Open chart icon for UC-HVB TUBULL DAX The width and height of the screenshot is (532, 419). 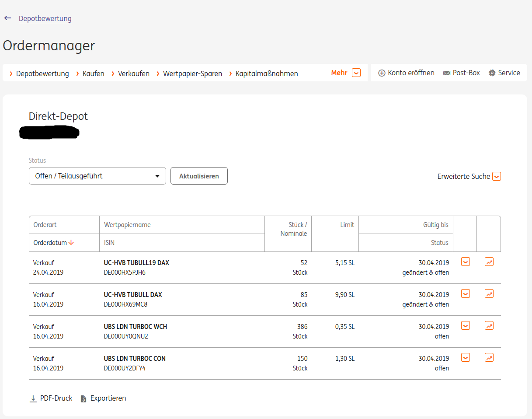pos(489,294)
